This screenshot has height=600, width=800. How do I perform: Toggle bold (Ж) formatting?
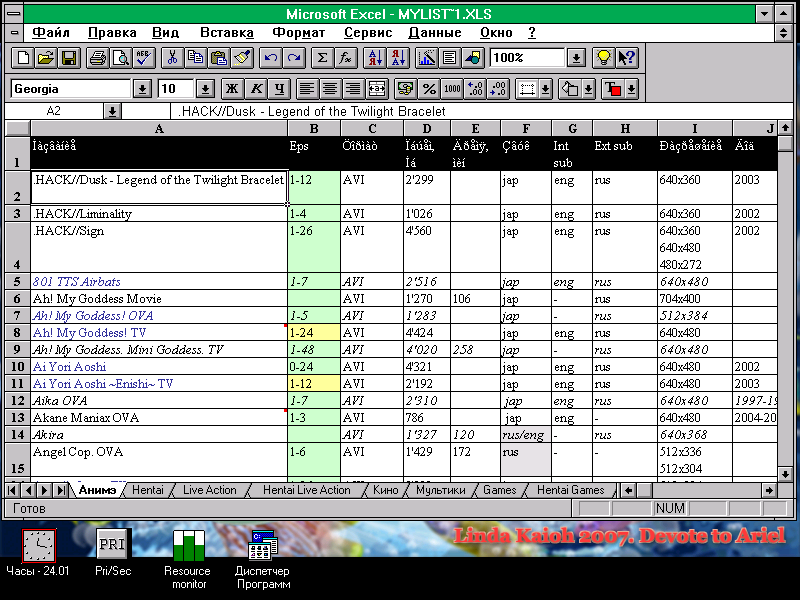click(232, 89)
